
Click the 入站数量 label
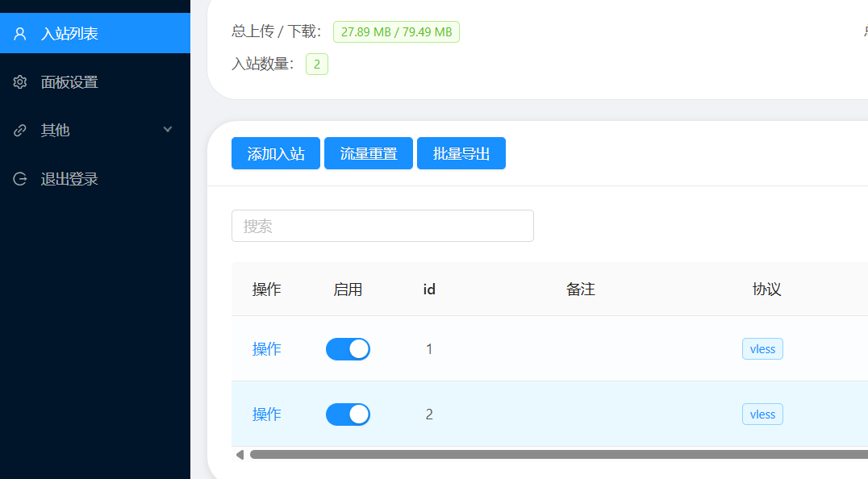[x=262, y=64]
